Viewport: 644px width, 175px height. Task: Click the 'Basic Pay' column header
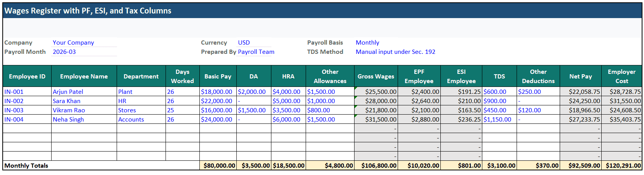(218, 76)
